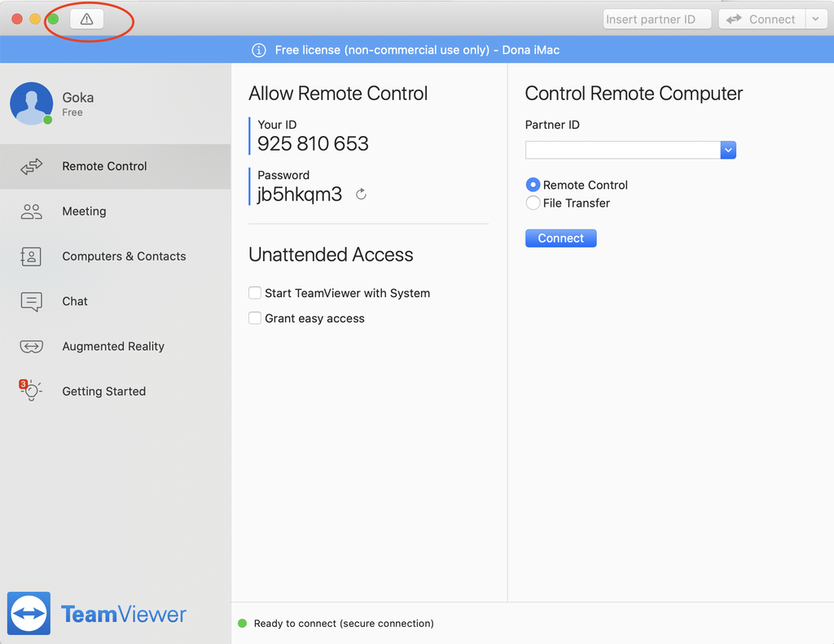The image size is (834, 644).
Task: Regenerate the session password
Action: (x=360, y=194)
